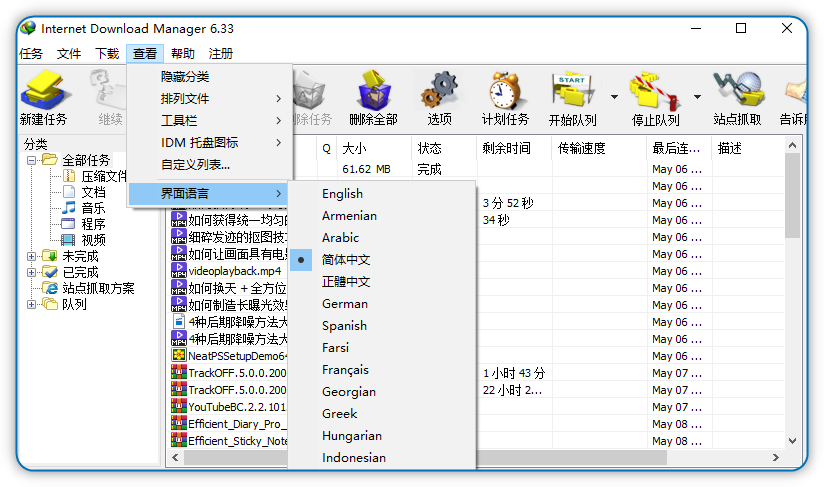
Task: Click vertical scrollbar thumb of download list
Action: pyautogui.click(x=792, y=195)
